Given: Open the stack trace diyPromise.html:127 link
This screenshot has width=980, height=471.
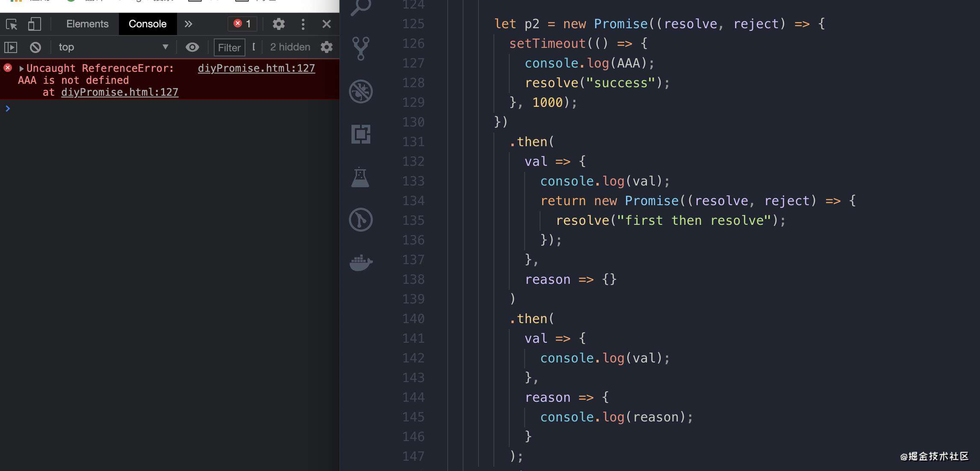Looking at the screenshot, I should pos(120,92).
